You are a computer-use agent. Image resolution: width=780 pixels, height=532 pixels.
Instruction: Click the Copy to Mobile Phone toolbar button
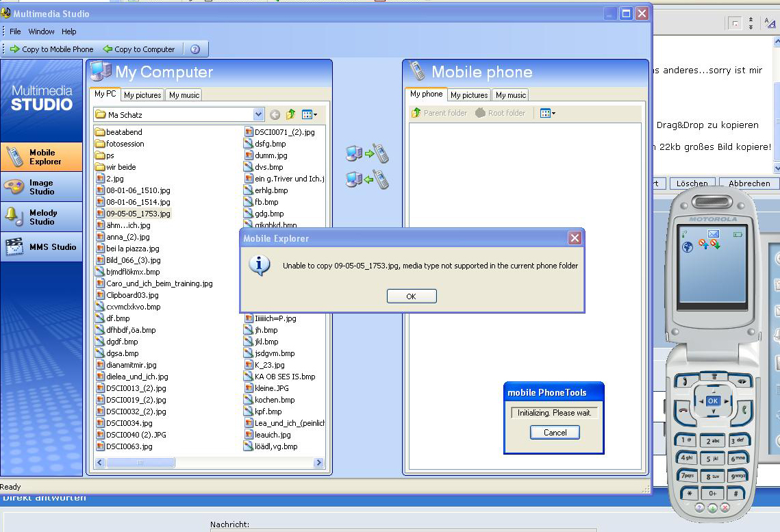(52, 49)
